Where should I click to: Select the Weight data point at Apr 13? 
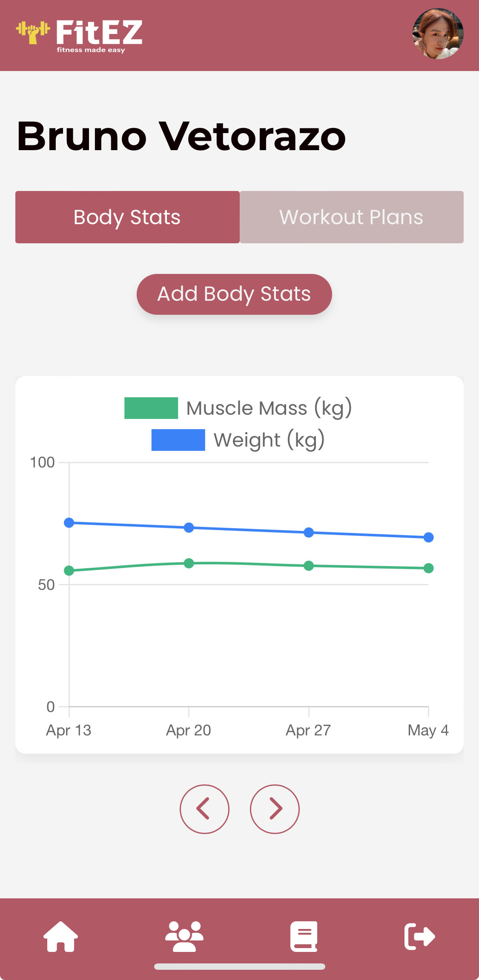(69, 523)
